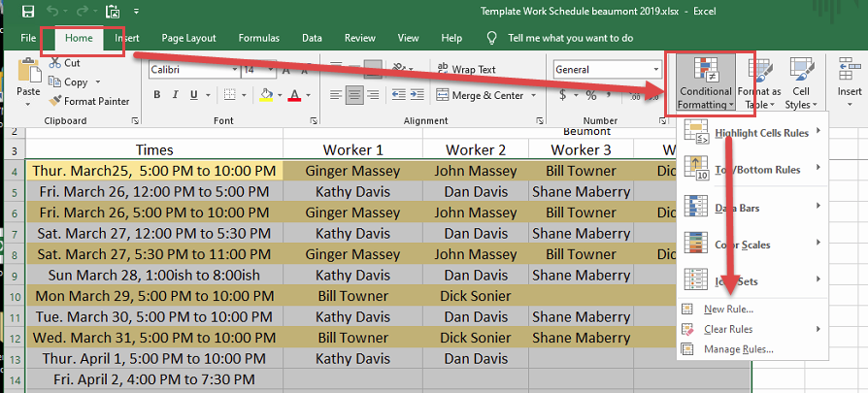
Task: Select New Rule from the menu
Action: [x=727, y=309]
